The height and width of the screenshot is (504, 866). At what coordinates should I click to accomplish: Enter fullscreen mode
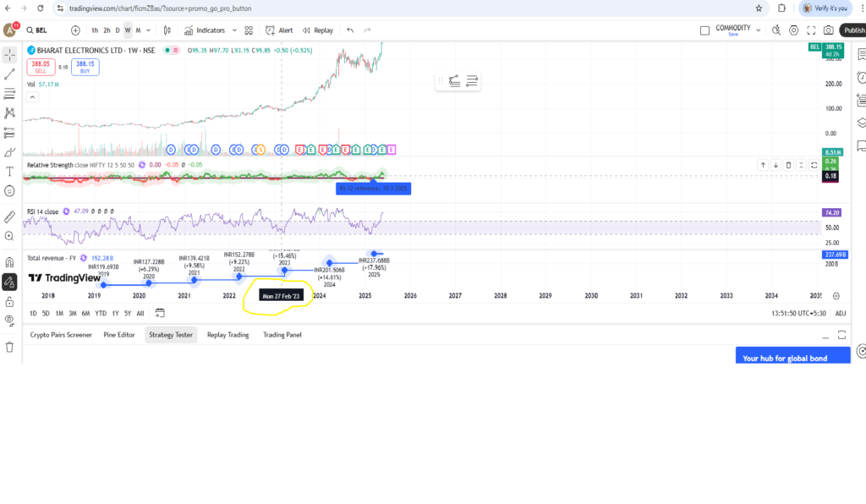click(811, 30)
